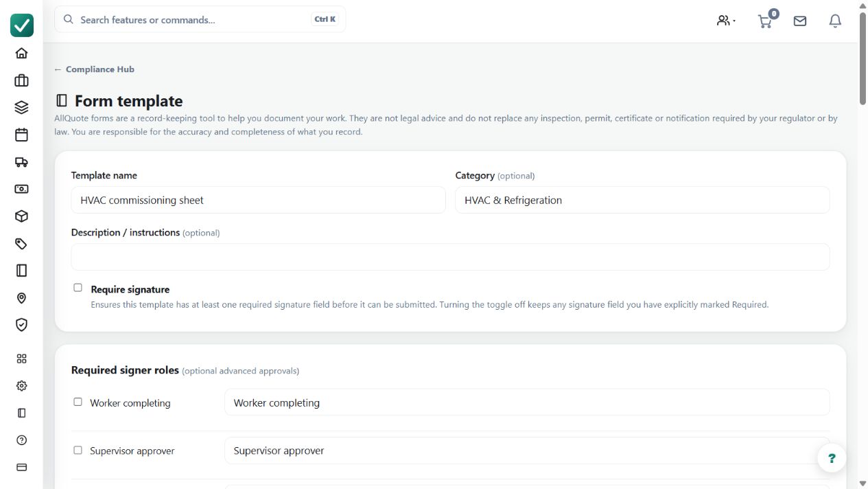Screen dimensions: 868x489
Task: Click the floating question mark help button
Action: click(x=832, y=458)
